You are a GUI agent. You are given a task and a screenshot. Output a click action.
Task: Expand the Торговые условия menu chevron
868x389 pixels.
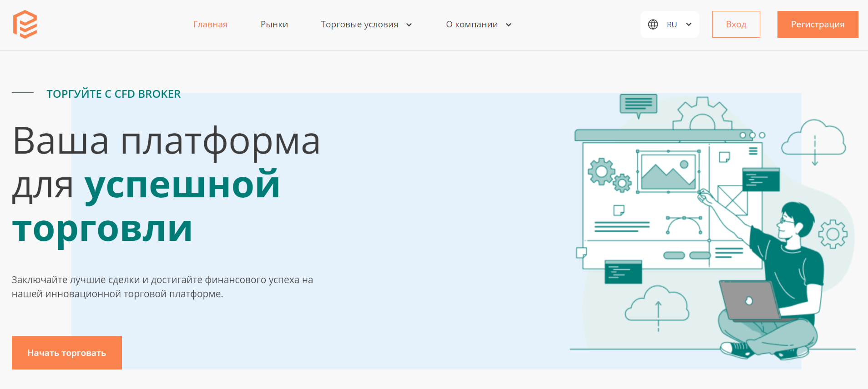[409, 25]
